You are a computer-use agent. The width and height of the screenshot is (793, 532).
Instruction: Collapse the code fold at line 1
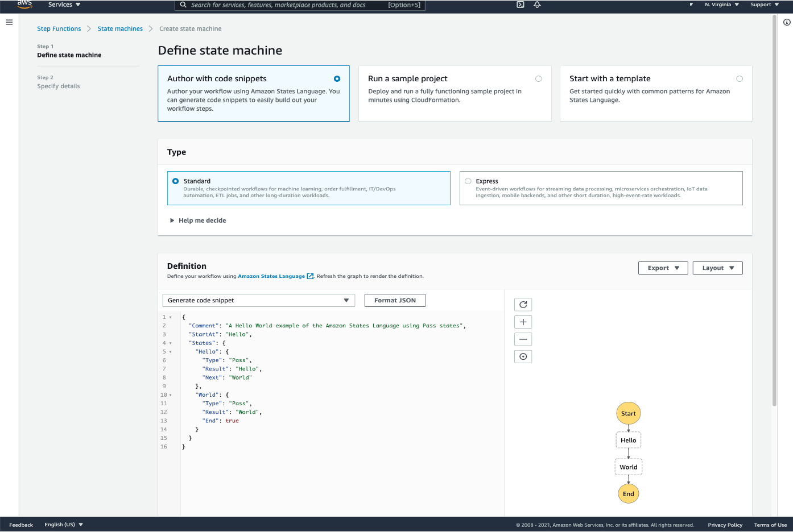click(171, 317)
